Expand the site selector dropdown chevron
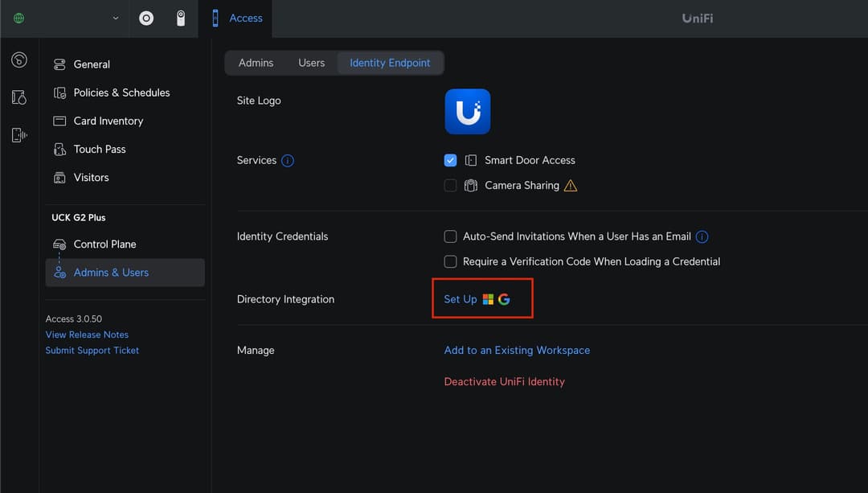868x493 pixels. (x=116, y=18)
